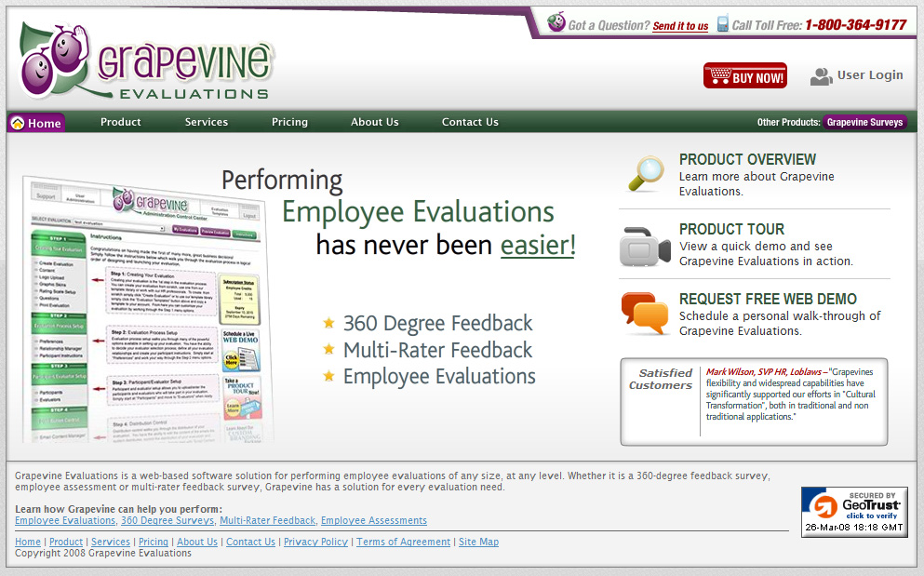924x576 pixels.
Task: Open the Home tab in navigation bar
Action: (x=36, y=123)
